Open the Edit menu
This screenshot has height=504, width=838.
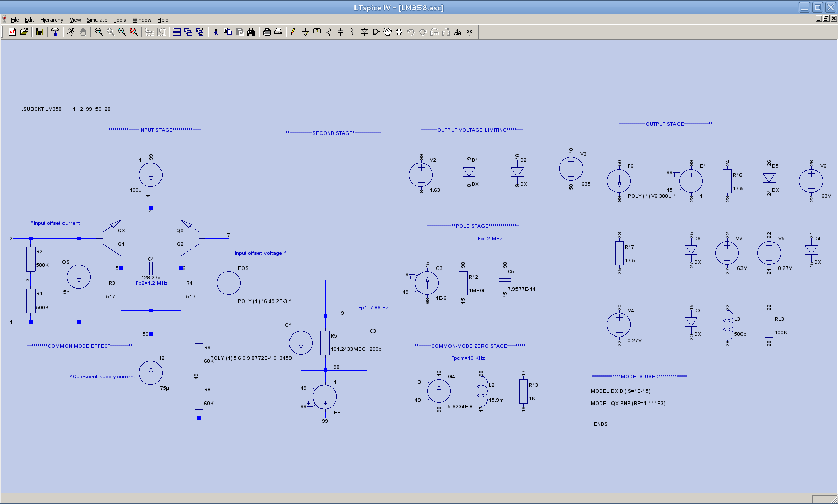tap(29, 20)
